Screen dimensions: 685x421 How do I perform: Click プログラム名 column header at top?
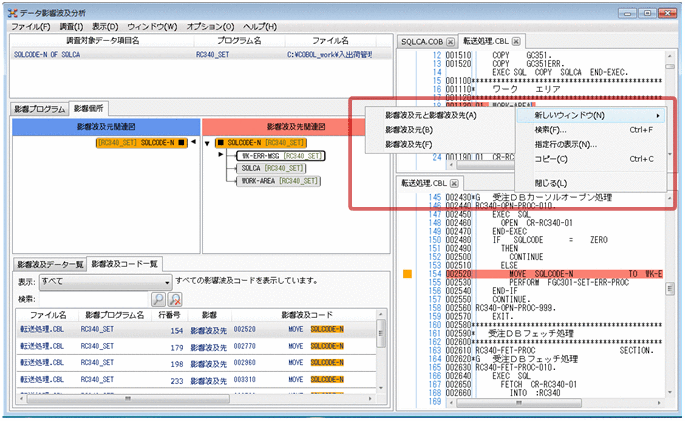pos(239,41)
